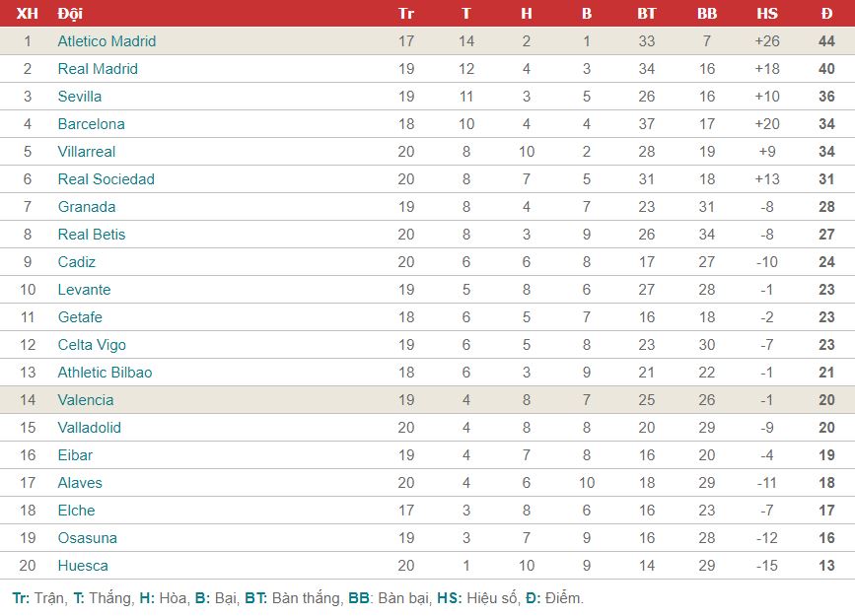
Task: Select the Cadiz team link
Action: tap(77, 262)
